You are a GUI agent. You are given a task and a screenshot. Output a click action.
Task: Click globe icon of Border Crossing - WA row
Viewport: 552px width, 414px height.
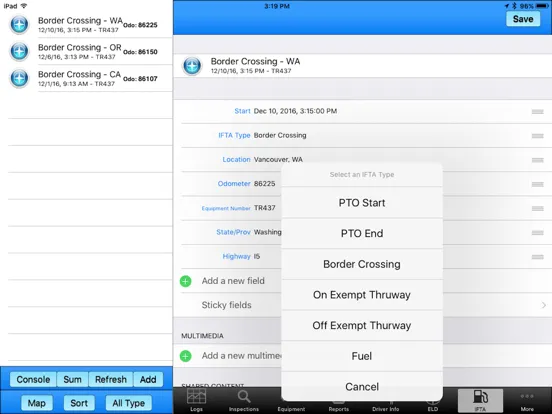coord(19,25)
